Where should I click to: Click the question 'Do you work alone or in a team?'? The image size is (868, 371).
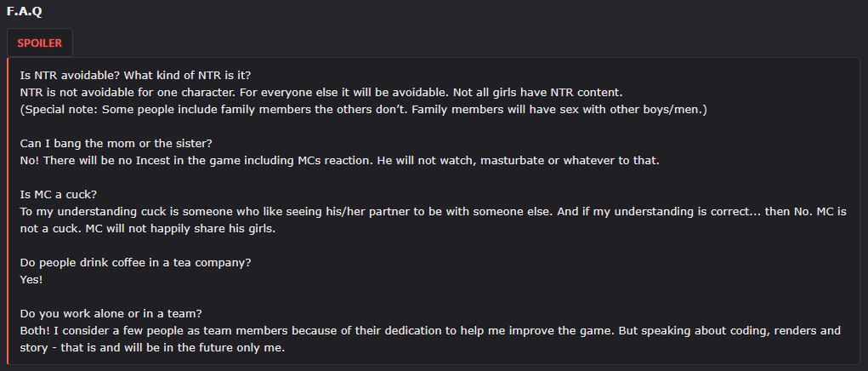tap(111, 313)
